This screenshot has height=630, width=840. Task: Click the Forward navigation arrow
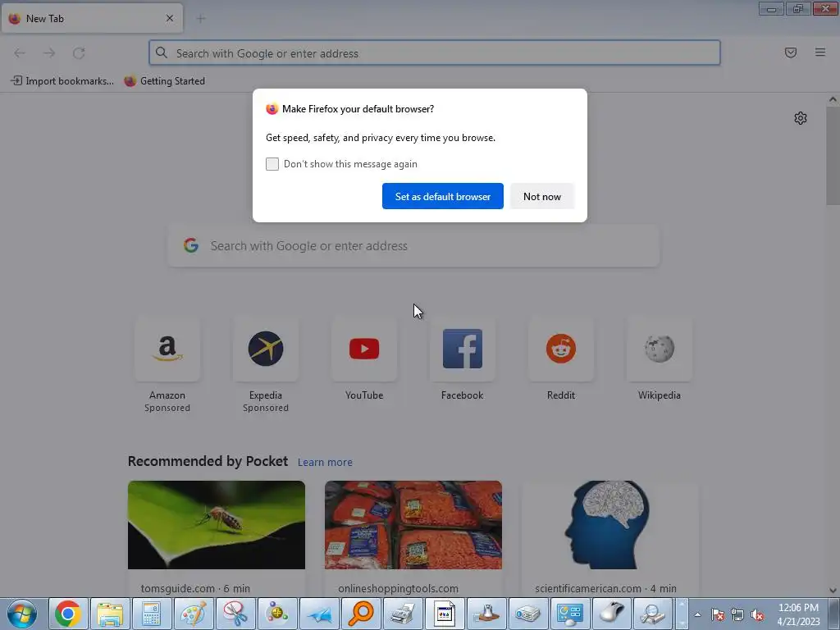(49, 53)
